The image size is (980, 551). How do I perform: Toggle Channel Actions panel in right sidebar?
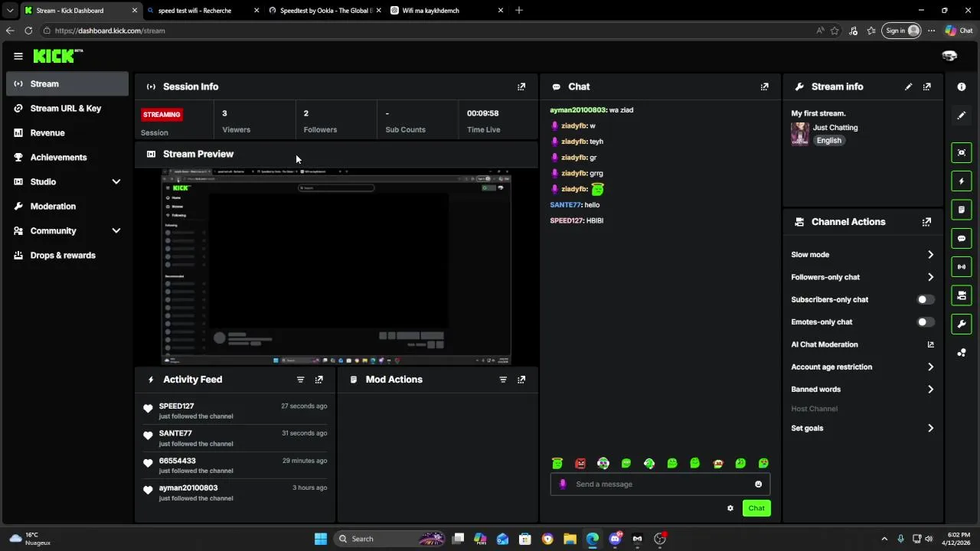(962, 295)
